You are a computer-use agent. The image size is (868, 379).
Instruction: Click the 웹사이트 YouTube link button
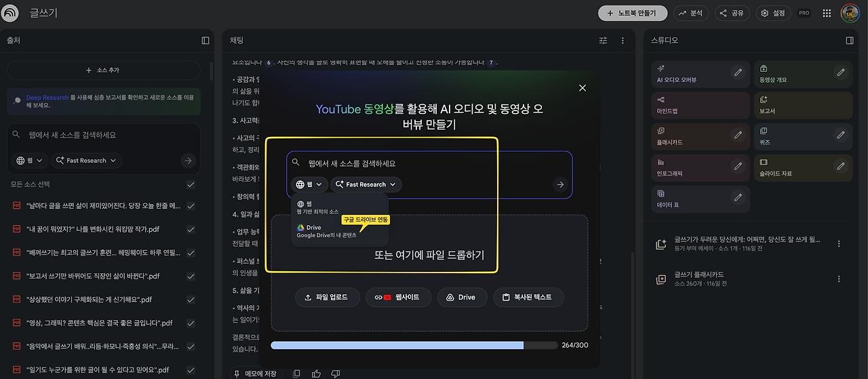(397, 297)
